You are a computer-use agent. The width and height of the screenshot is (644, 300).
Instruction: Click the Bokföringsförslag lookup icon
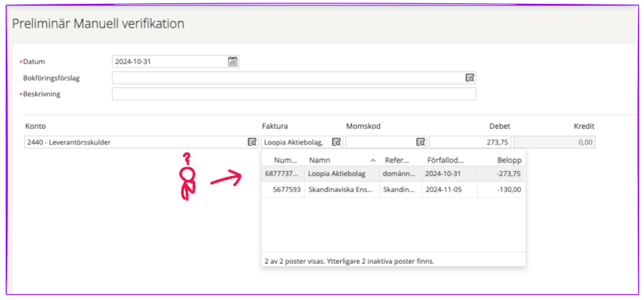pyautogui.click(x=470, y=77)
